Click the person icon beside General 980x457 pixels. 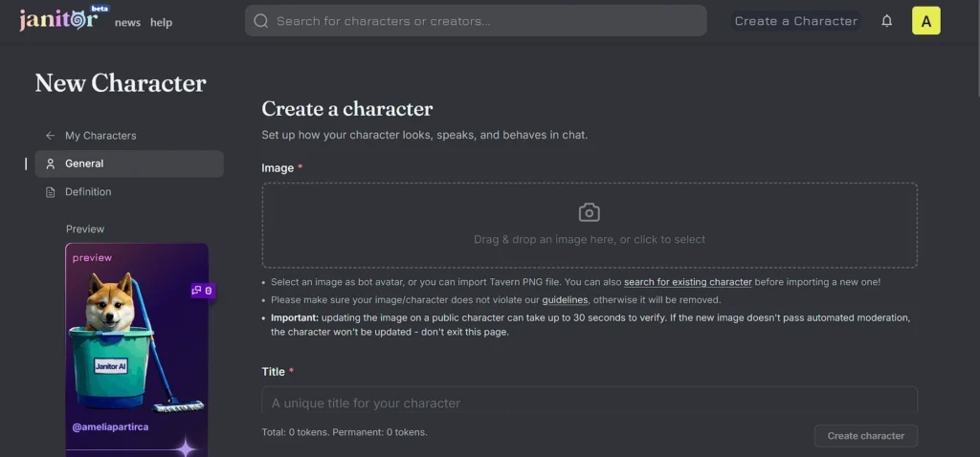(51, 163)
